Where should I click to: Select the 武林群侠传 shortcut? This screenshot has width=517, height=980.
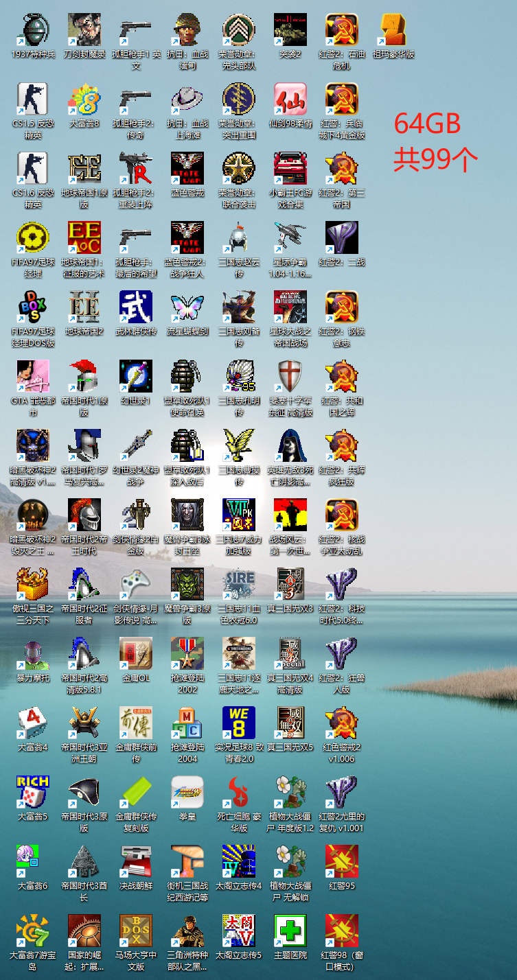pos(136,307)
